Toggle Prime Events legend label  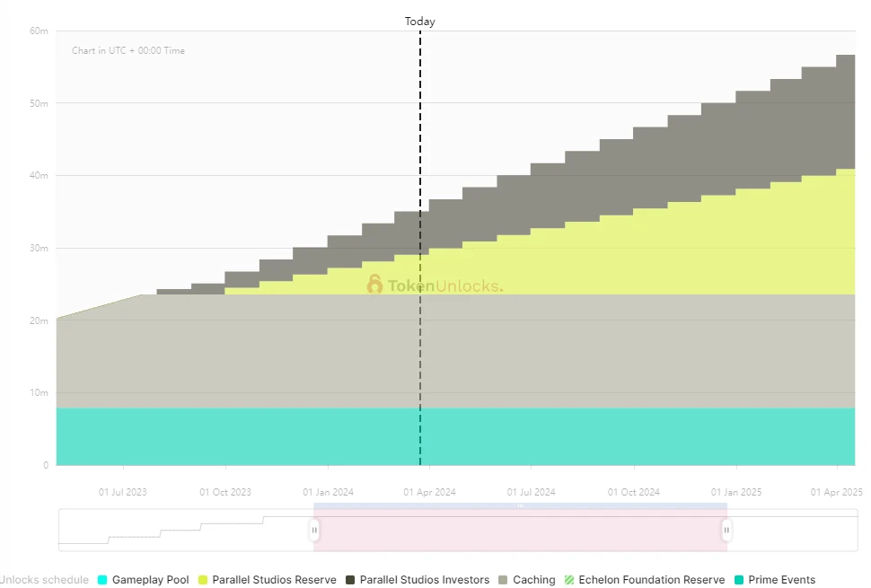point(781,580)
